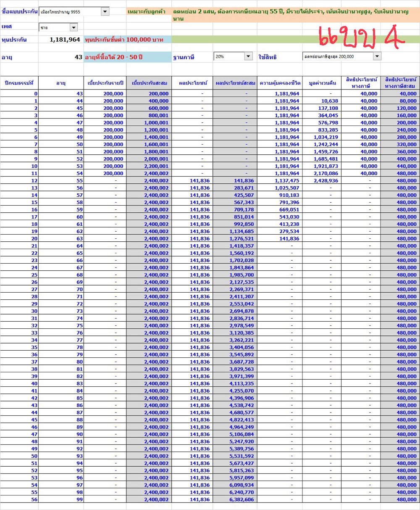Click the 'ทุนประกันขั้นต่ำ 100,000 บาท' note cell
The width and height of the screenshot is (420, 510).
pos(128,40)
